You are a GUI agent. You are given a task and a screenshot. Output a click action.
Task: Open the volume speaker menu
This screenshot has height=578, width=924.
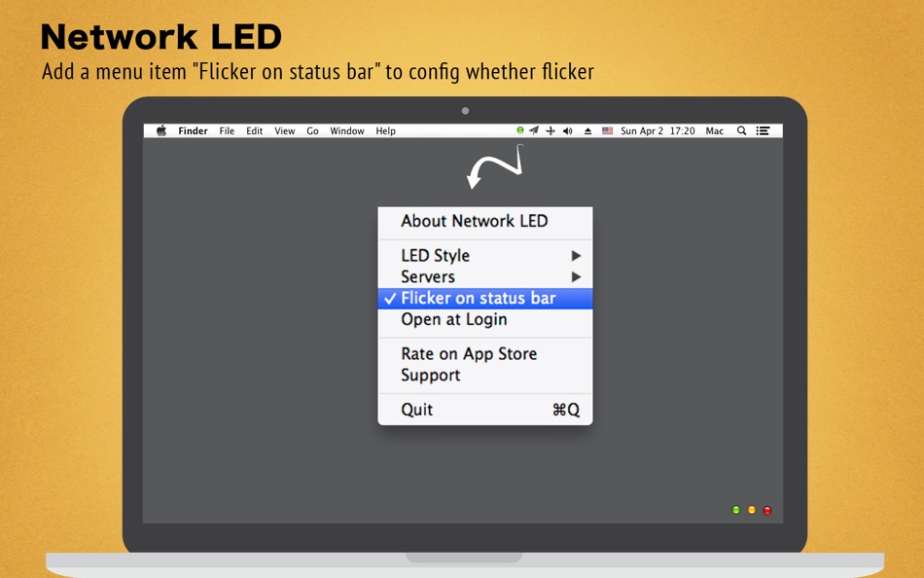coord(567,131)
